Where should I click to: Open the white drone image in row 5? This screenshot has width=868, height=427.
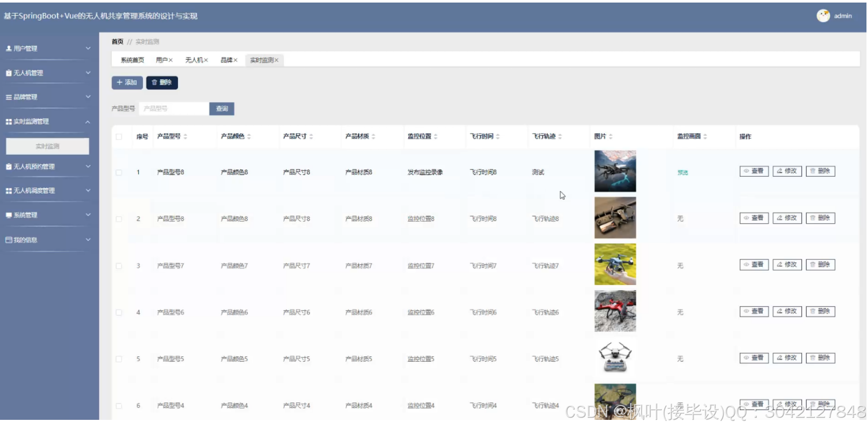pyautogui.click(x=615, y=358)
